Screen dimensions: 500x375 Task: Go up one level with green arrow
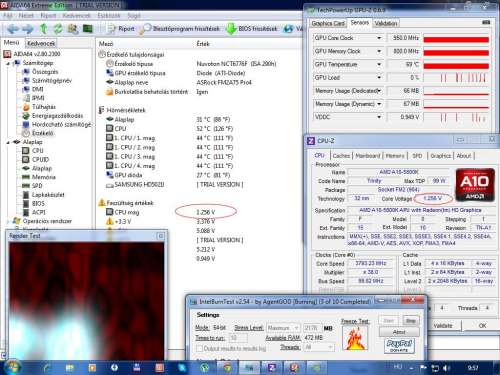[x=43, y=29]
